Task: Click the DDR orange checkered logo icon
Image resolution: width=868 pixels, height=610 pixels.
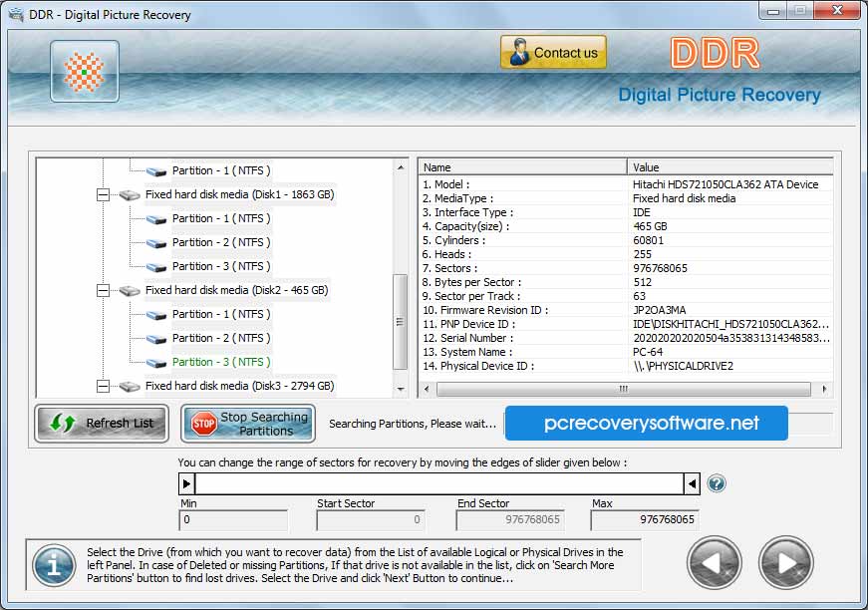Action: coord(84,72)
